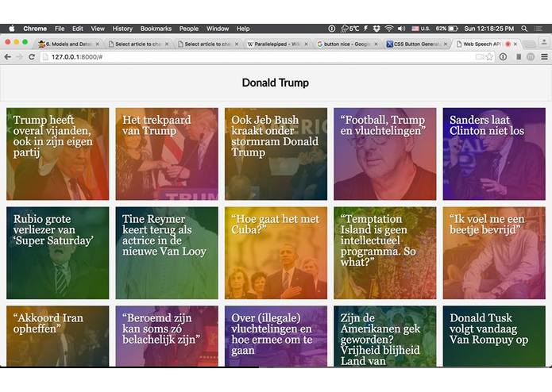This screenshot has height=392, width=552.
Task: Click the Dropbox menu bar icon
Action: pos(376,29)
